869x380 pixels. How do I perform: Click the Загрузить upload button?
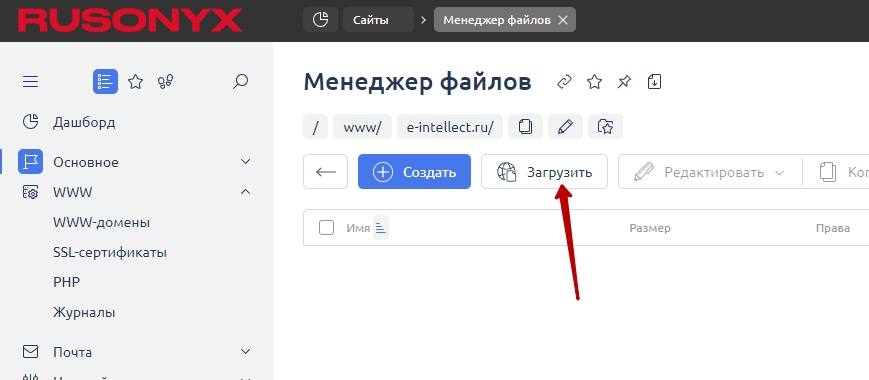click(x=544, y=172)
